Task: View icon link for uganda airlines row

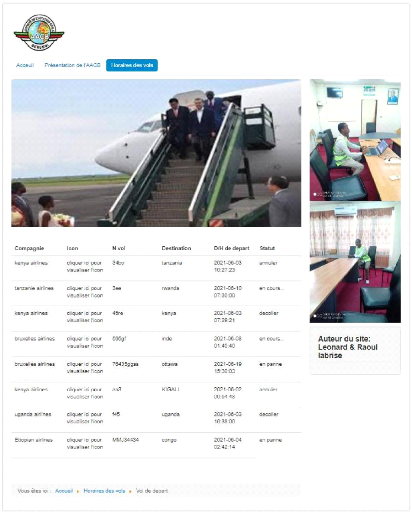Action: pyautogui.click(x=85, y=418)
